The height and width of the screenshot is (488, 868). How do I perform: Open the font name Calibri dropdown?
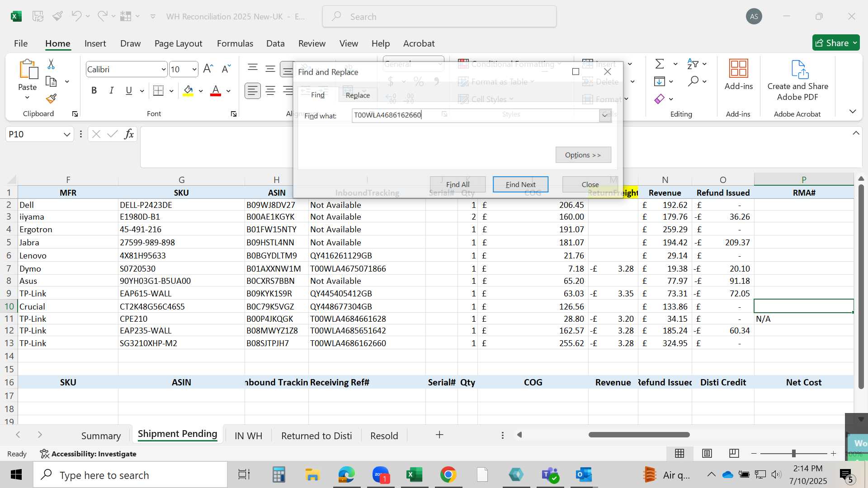[163, 69]
